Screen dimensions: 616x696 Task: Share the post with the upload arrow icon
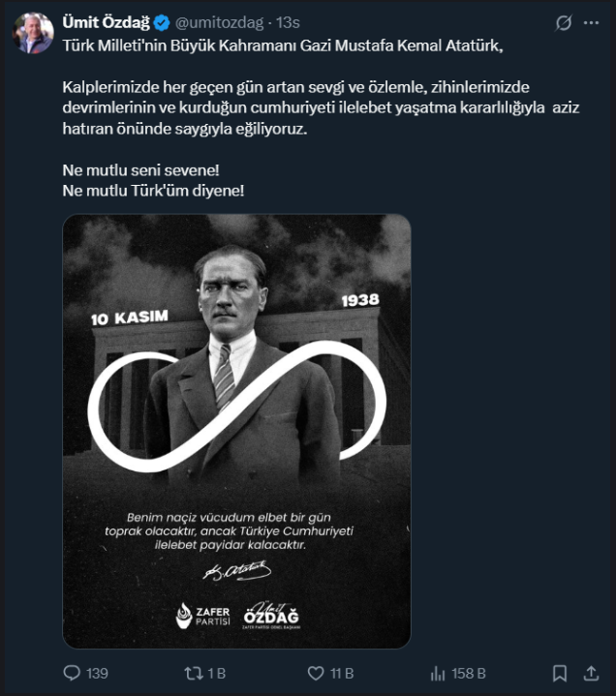[x=591, y=674]
